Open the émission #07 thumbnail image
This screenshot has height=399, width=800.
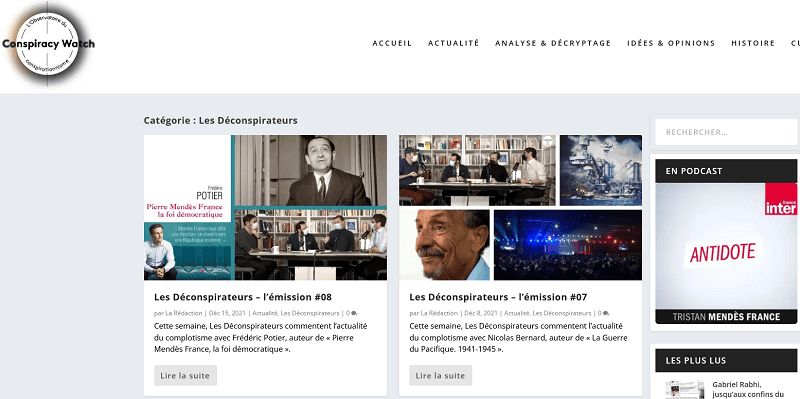[520, 207]
